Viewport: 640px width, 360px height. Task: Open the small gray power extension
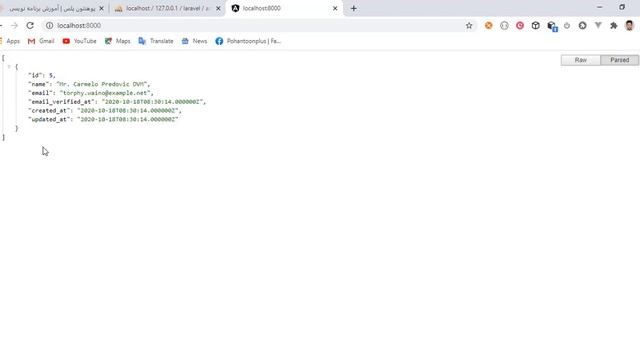[x=567, y=25]
